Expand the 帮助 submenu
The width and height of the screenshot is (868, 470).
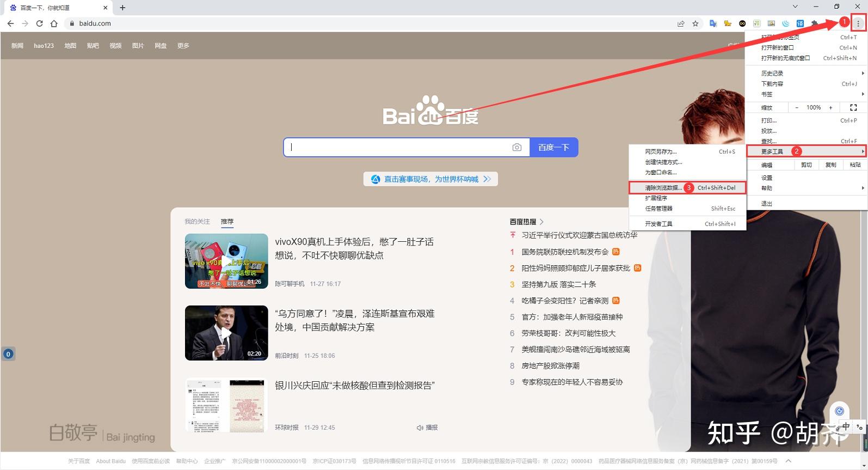click(807, 188)
